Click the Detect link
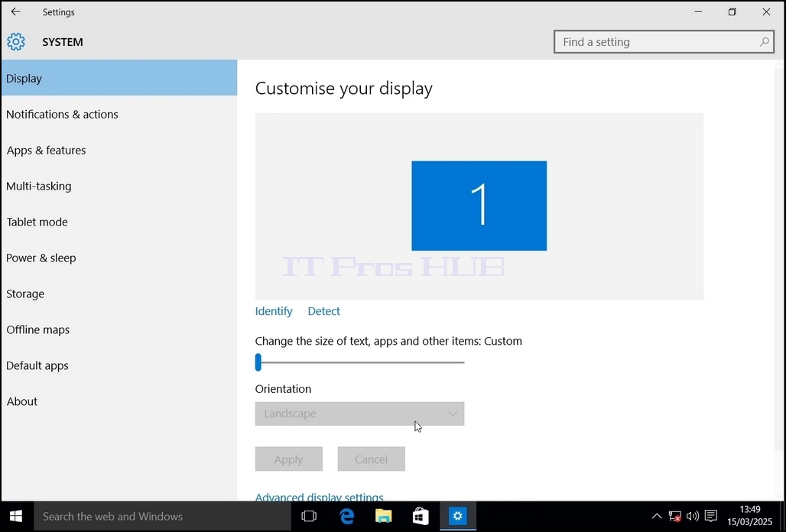786x532 pixels. tap(324, 311)
